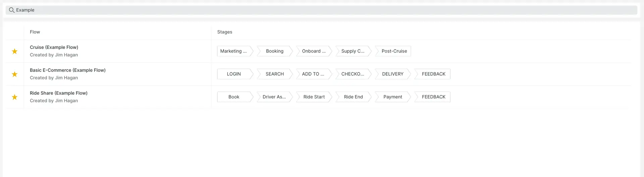Select the LOGIN stage
The image size is (644, 177).
(234, 74)
